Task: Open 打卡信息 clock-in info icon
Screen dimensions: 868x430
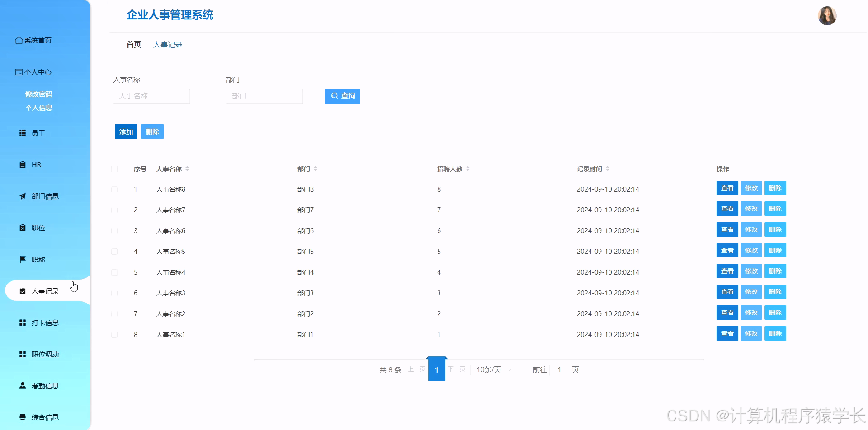Action: coord(22,322)
